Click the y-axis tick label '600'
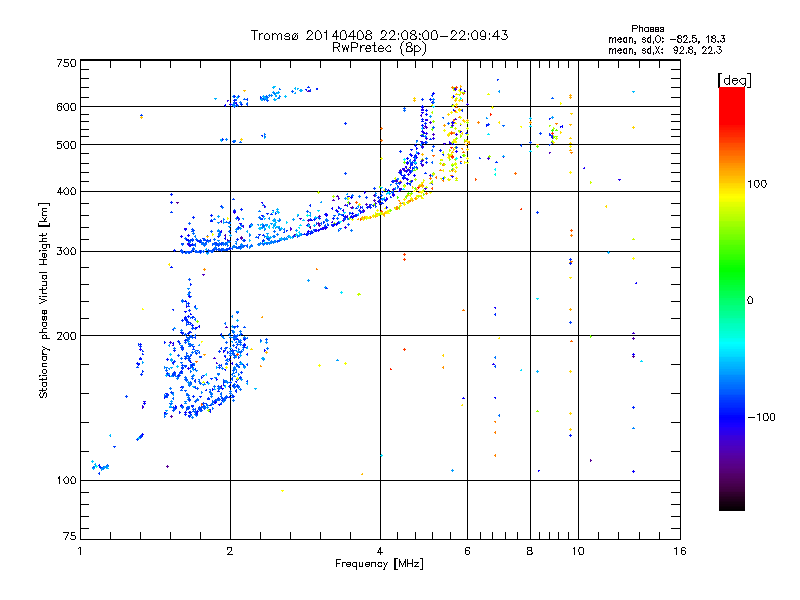The width and height of the screenshot is (800, 600). pos(66,107)
